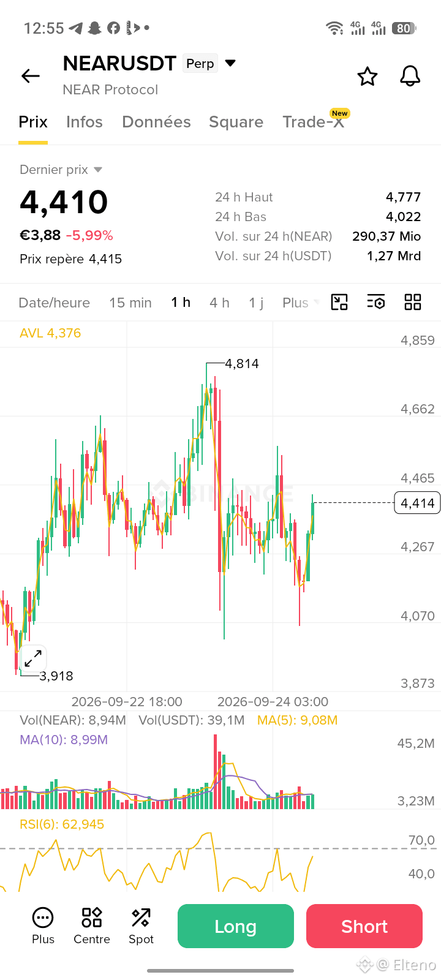Open the Trade-X tab
Viewport: 441px width, 980px height.
[x=314, y=122]
